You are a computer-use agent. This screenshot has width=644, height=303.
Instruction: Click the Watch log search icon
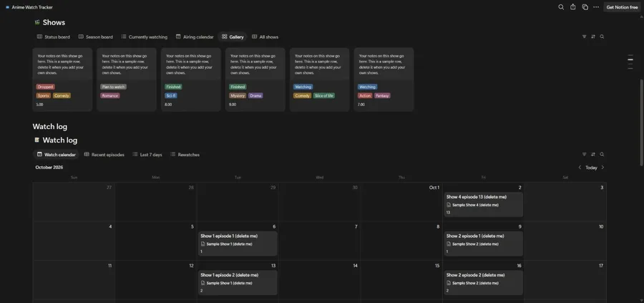pyautogui.click(x=602, y=155)
